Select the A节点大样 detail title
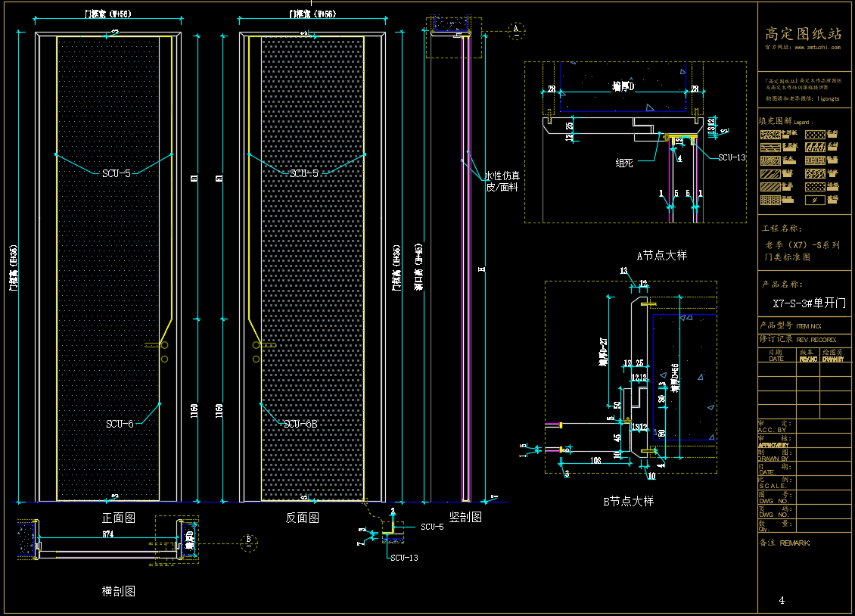This screenshot has width=855, height=616. click(x=662, y=256)
